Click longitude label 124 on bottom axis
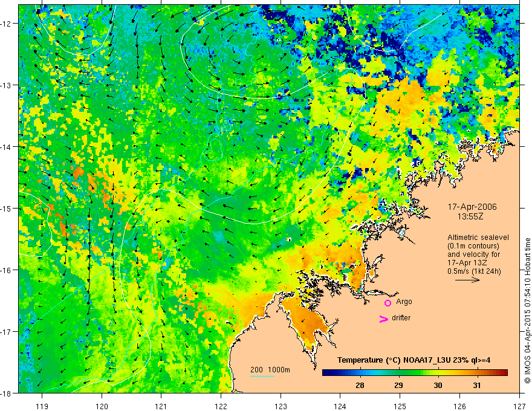532x411 pixels. pyautogui.click(x=340, y=407)
